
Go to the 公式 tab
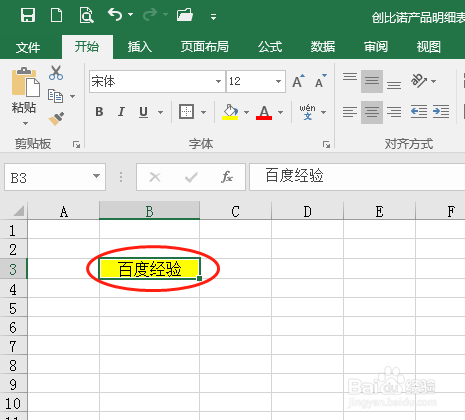pos(270,47)
